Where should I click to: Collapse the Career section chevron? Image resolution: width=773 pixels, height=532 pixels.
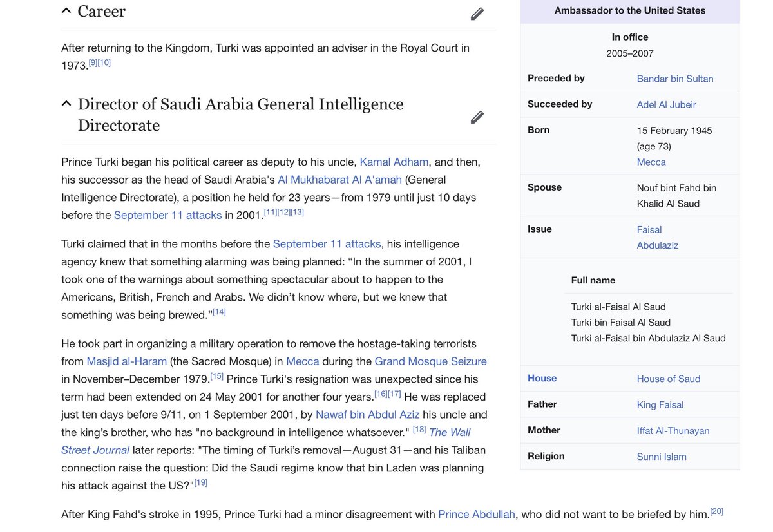(x=66, y=11)
